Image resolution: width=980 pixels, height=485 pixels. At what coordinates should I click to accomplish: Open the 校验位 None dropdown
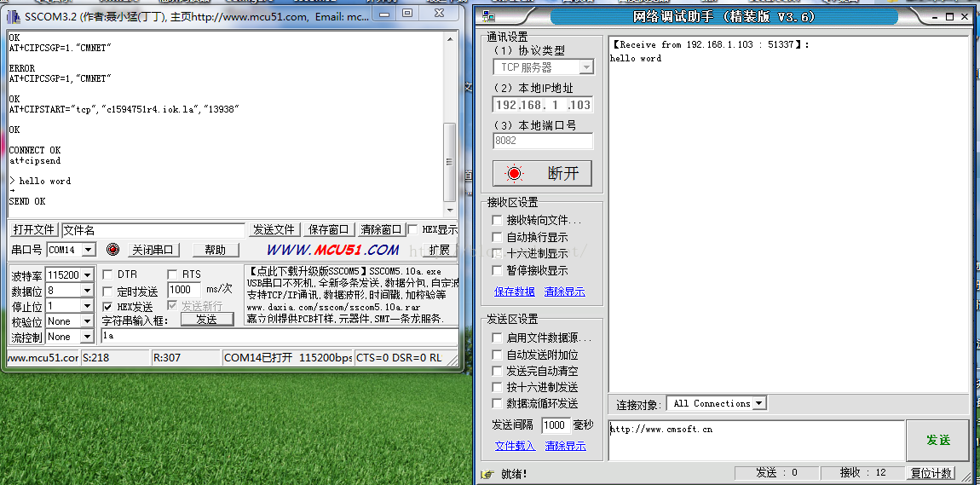click(87, 322)
